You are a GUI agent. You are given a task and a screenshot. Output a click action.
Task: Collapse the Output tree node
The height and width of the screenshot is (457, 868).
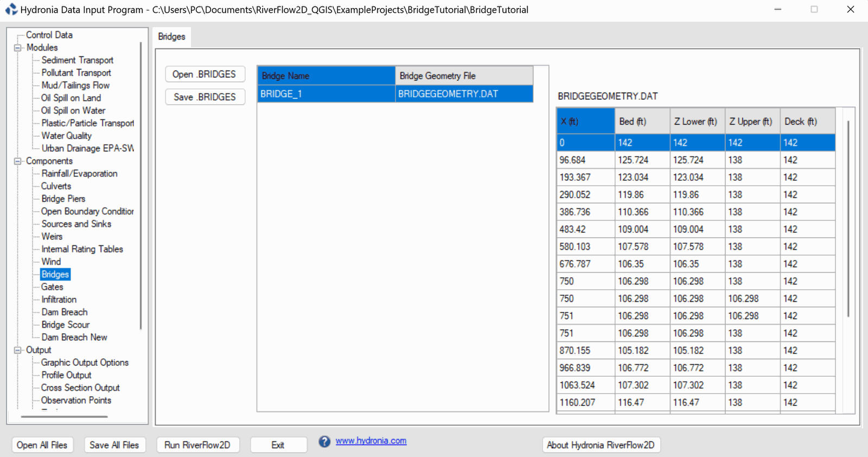pos(18,350)
